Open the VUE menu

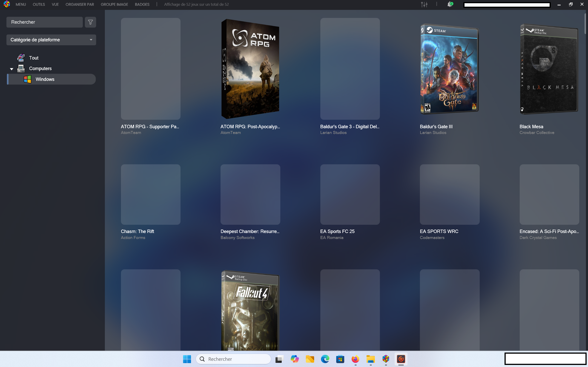click(55, 4)
